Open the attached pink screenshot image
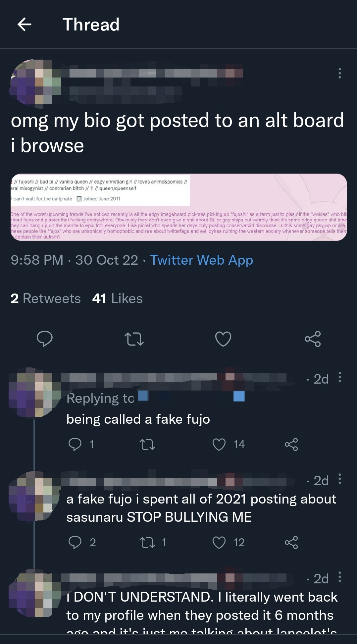The height and width of the screenshot is (644, 357). pyautogui.click(x=179, y=207)
